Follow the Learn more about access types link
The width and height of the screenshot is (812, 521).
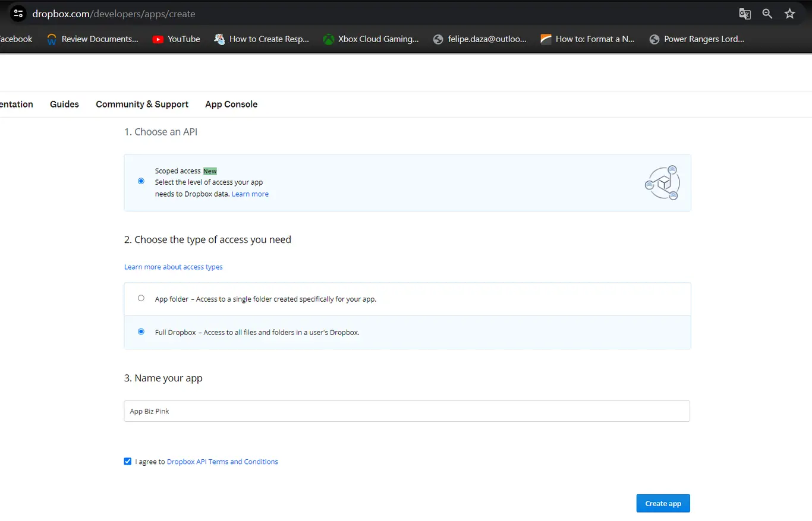tap(174, 267)
